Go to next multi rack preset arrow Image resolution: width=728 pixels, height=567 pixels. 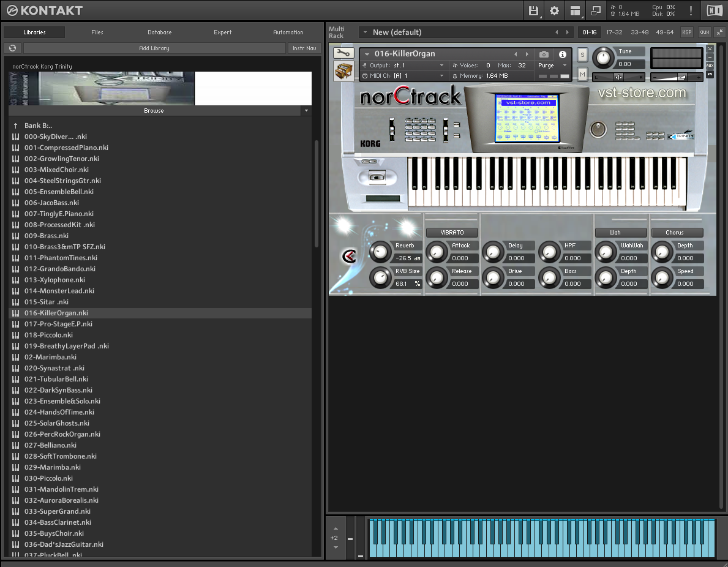567,32
